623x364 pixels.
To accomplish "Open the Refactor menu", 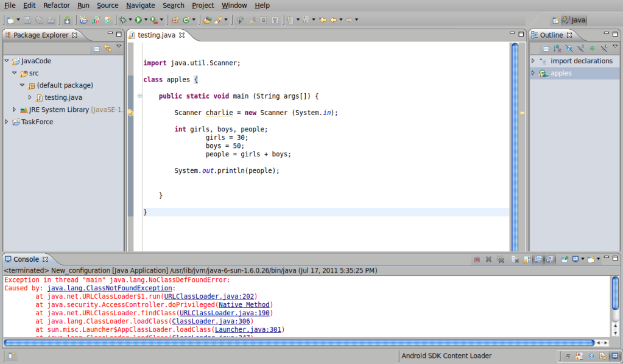I will tap(57, 5).
